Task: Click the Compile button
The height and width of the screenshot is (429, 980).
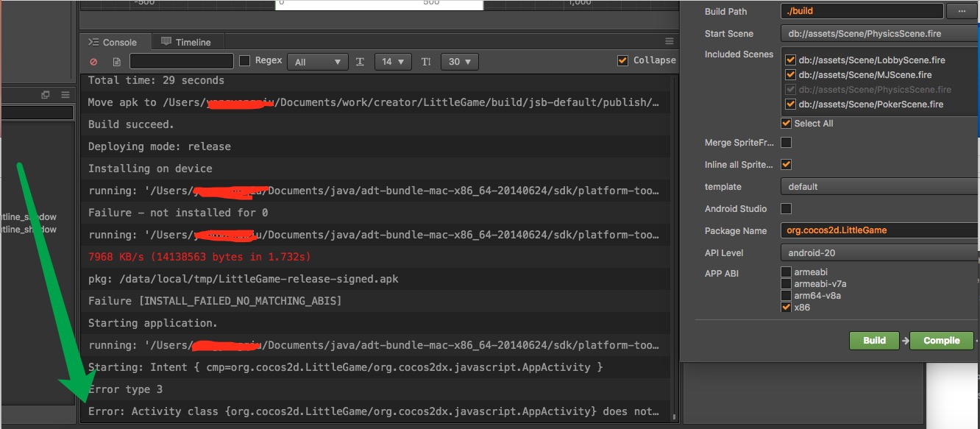Action: 942,341
